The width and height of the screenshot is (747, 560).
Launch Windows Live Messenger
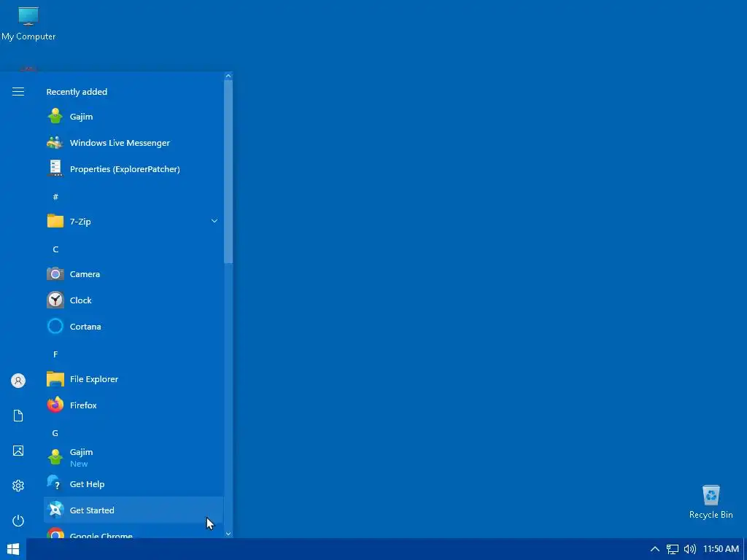[x=133, y=142]
